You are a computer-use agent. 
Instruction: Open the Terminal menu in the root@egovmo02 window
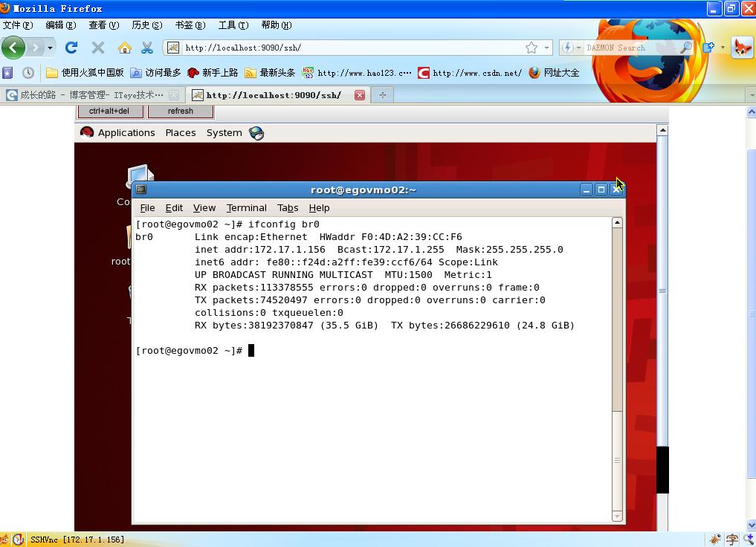point(246,207)
